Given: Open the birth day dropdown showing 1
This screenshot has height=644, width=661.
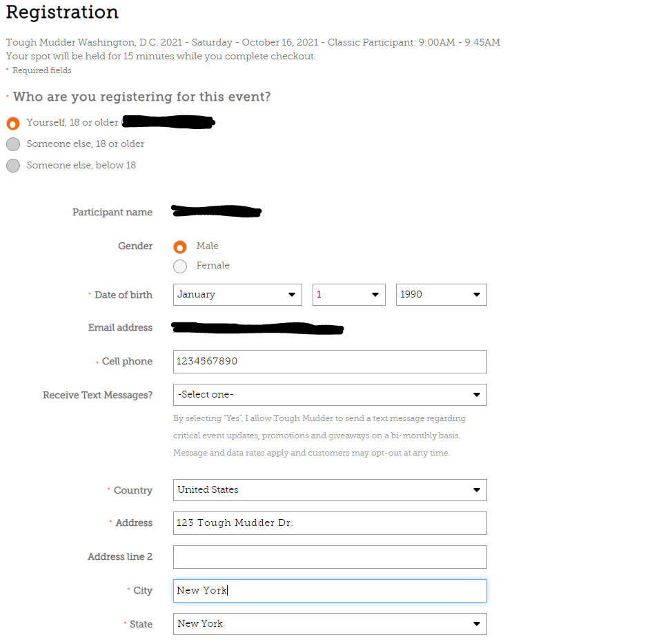Looking at the screenshot, I should point(348,294).
